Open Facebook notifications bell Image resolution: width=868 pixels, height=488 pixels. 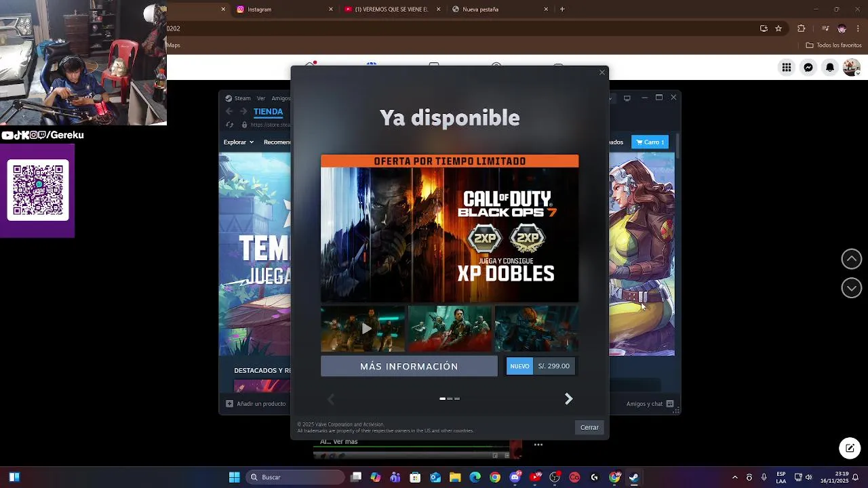pos(830,67)
